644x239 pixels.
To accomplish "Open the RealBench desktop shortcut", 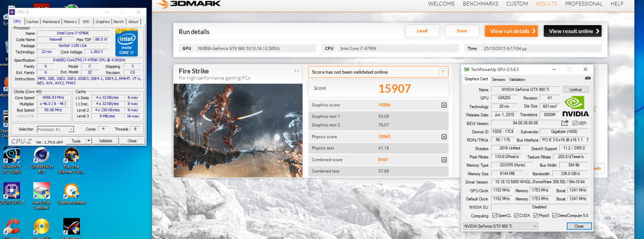I will [72, 229].
